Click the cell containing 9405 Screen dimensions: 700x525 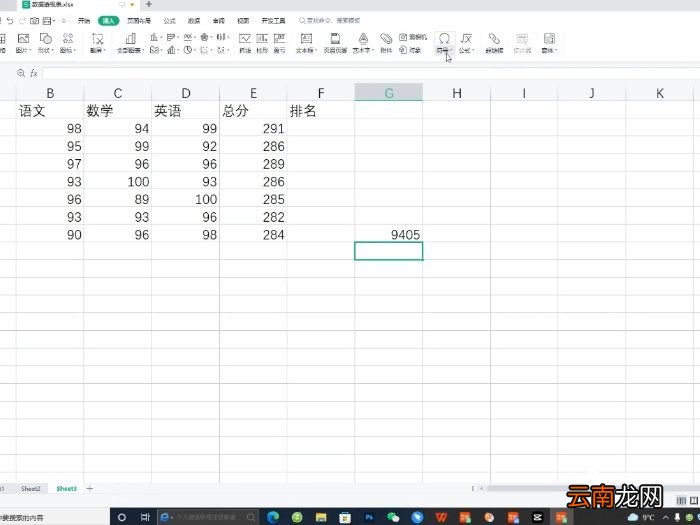(389, 234)
